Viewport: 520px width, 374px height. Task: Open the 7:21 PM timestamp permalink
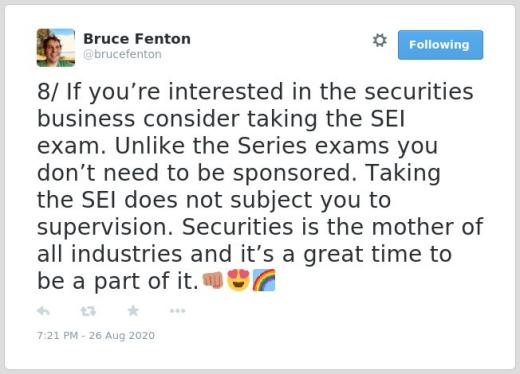57,335
